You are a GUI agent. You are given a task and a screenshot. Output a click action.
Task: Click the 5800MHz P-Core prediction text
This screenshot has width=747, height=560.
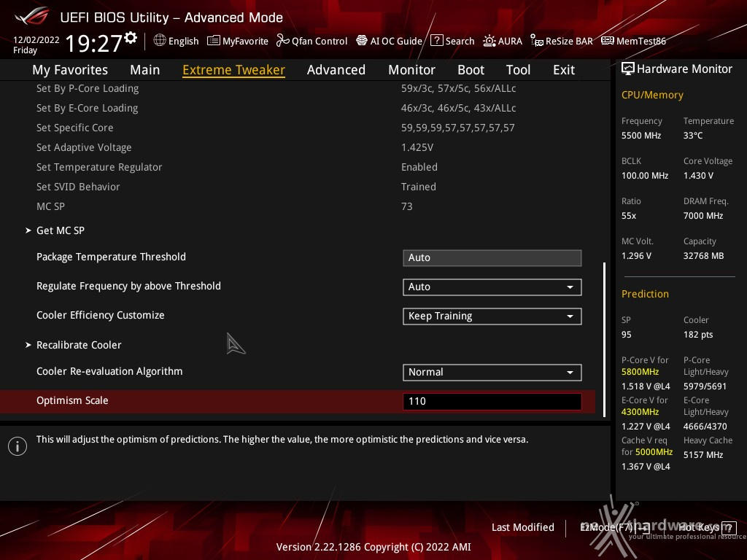point(640,372)
